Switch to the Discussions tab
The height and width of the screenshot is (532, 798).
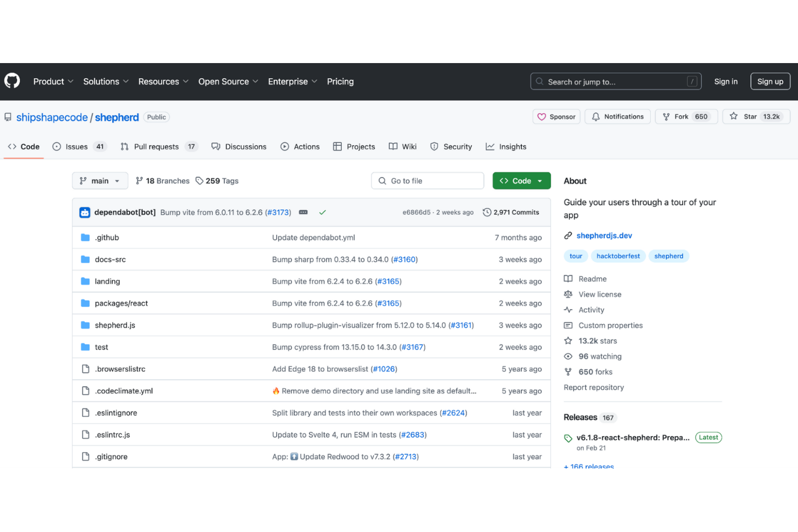tap(239, 147)
